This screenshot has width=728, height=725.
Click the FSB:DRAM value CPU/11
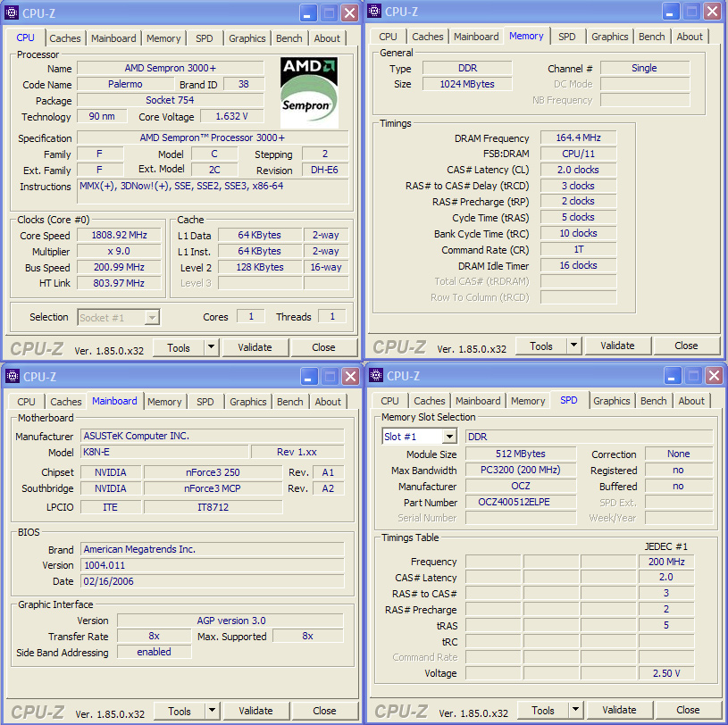(x=579, y=154)
